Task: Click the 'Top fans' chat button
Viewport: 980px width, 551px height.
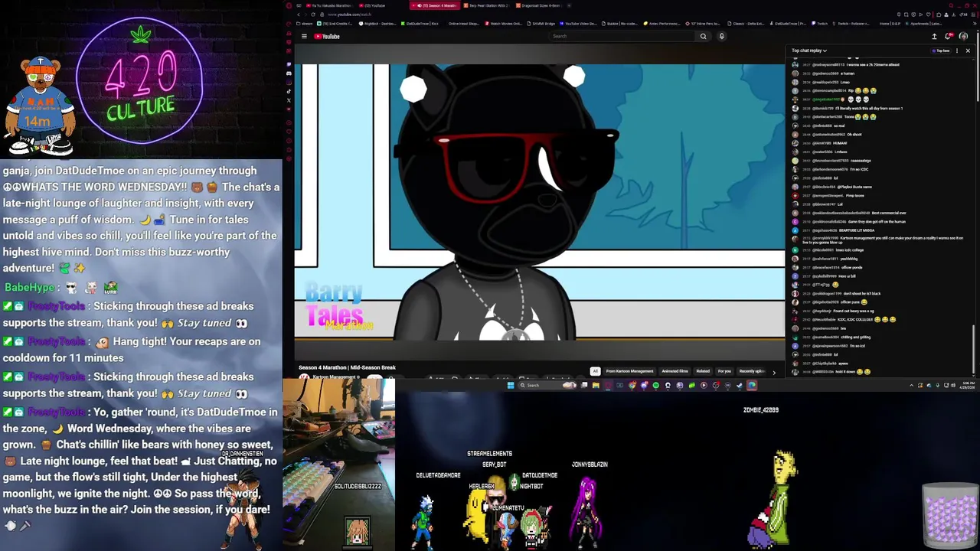Action: pyautogui.click(x=941, y=51)
